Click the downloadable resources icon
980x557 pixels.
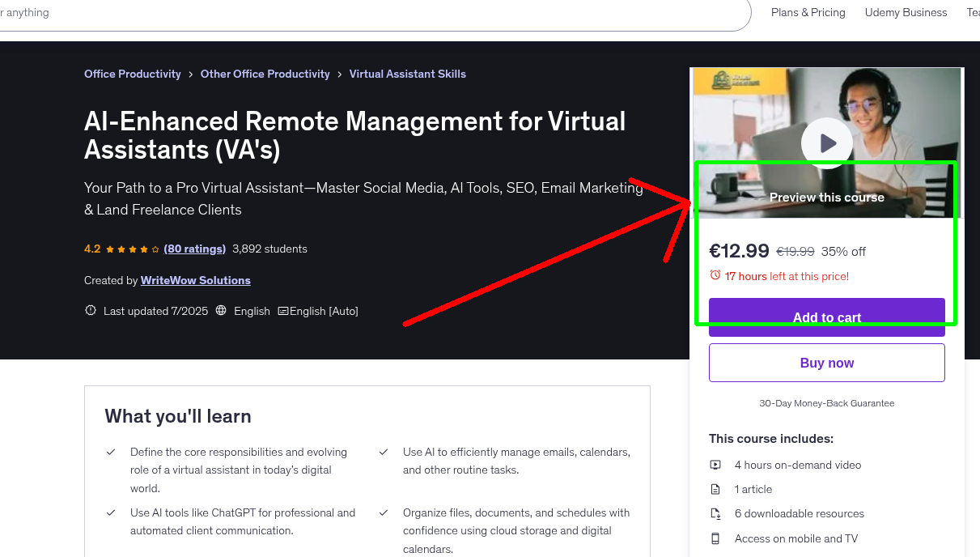click(x=715, y=513)
